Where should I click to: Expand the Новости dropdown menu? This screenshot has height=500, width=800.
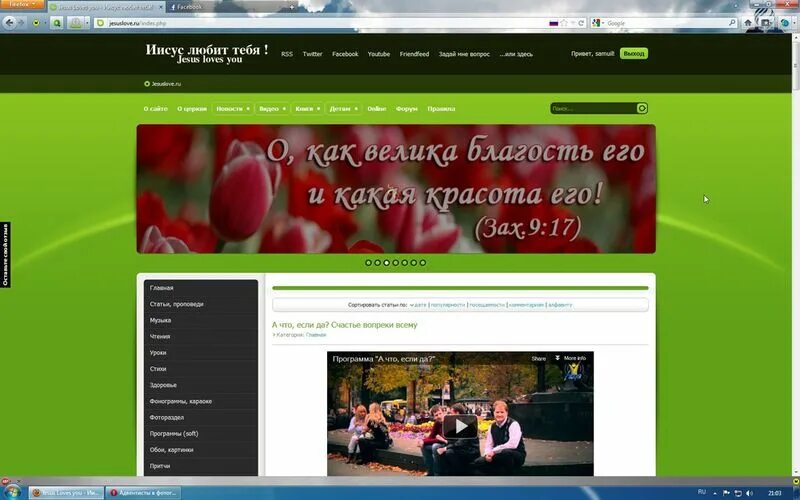(x=233, y=109)
